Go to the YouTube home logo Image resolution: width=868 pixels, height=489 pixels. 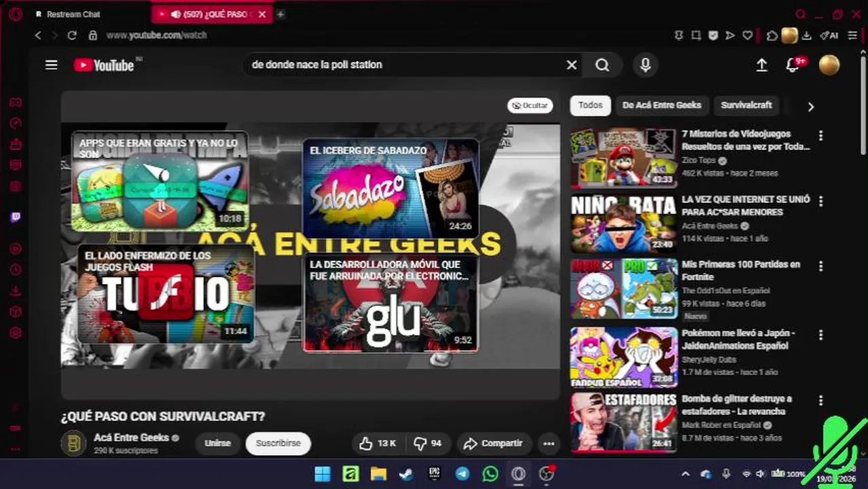click(x=105, y=65)
